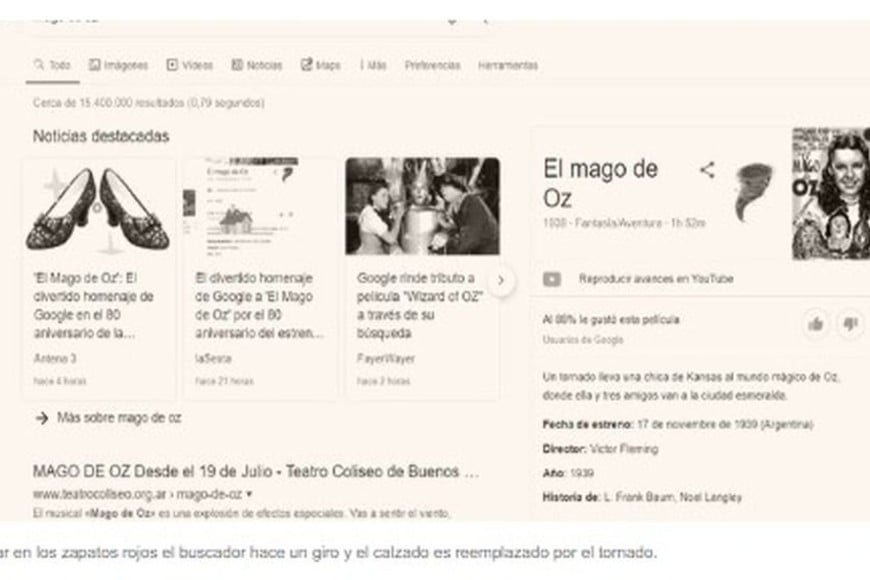Click the tornado icon in the knowledge panel
870x580 pixels.
tap(754, 193)
